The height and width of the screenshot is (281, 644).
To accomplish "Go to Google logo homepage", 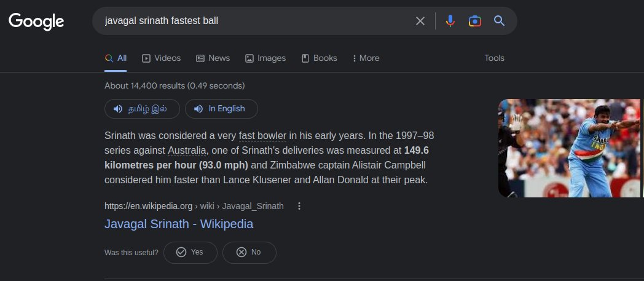I will [x=36, y=22].
